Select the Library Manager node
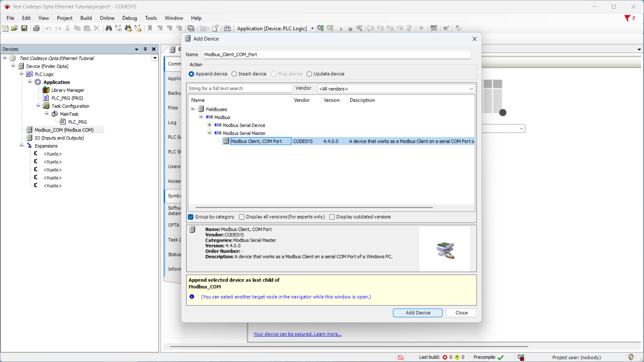The height and width of the screenshot is (362, 644). [x=67, y=90]
